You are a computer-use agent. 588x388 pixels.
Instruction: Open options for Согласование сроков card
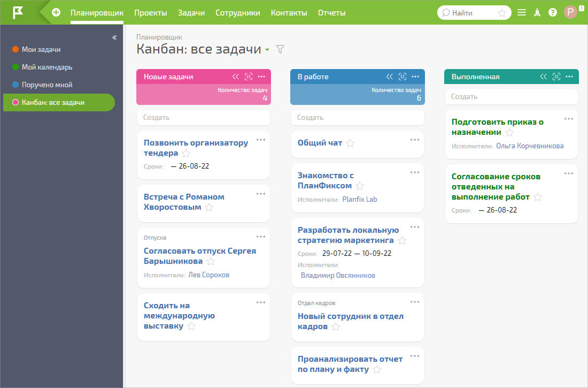coord(569,173)
